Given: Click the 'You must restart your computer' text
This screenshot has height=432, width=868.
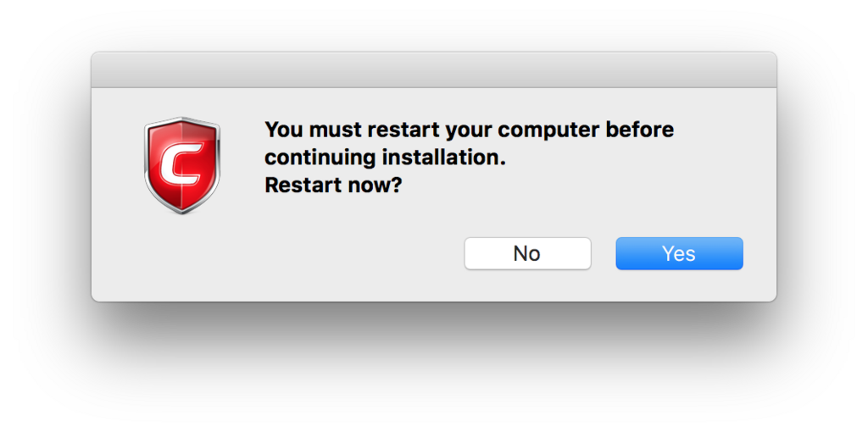Looking at the screenshot, I should pyautogui.click(x=435, y=130).
